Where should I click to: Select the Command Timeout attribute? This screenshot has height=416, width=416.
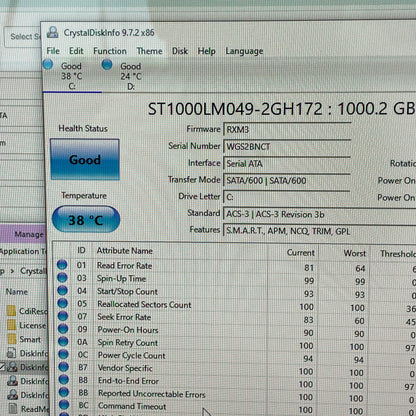[132, 407]
